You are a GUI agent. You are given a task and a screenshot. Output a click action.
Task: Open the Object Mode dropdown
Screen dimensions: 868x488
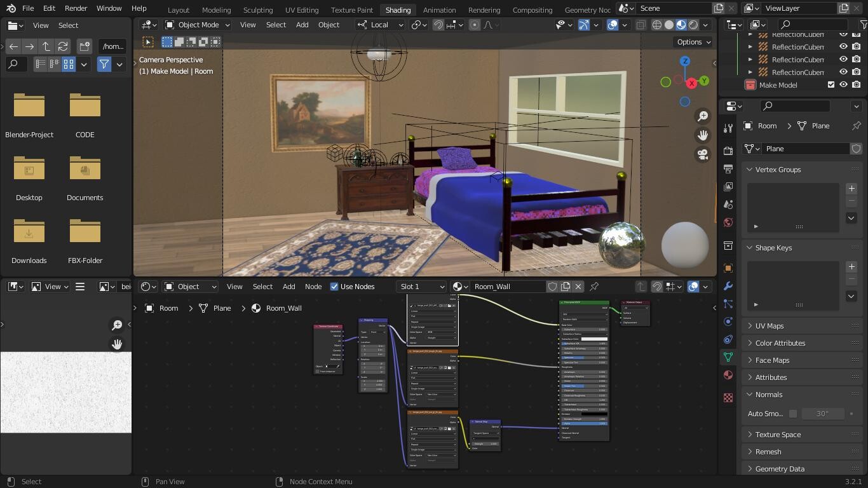pos(197,25)
